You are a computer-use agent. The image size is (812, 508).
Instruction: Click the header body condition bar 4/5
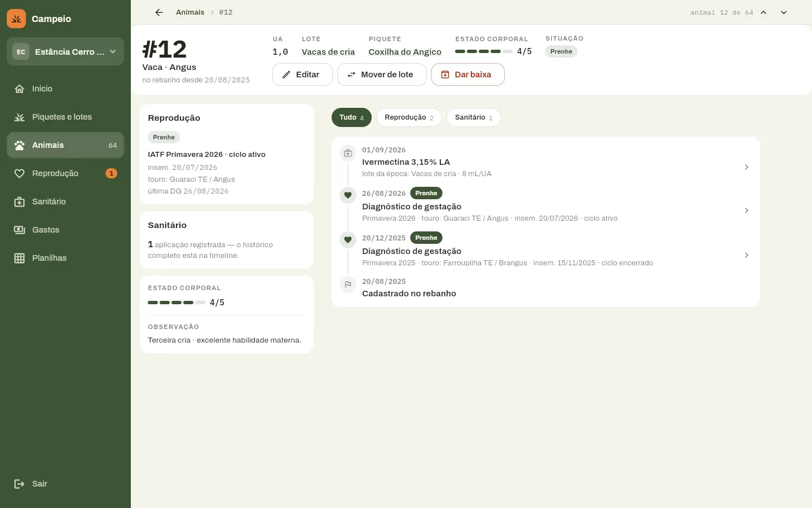(x=493, y=51)
